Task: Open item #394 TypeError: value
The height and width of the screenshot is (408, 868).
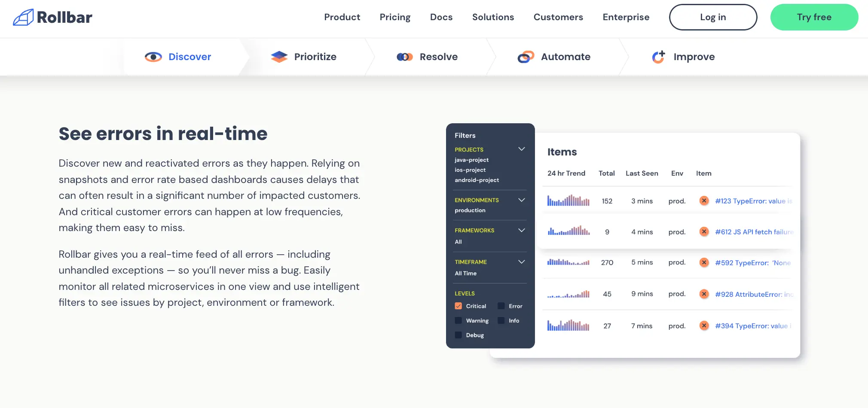Action: point(753,326)
